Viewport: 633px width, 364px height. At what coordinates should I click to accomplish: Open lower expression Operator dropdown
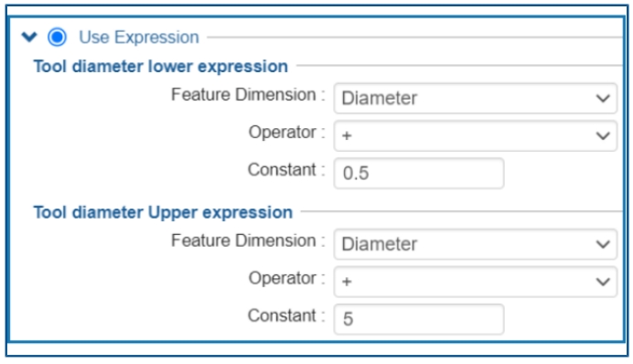pos(475,135)
